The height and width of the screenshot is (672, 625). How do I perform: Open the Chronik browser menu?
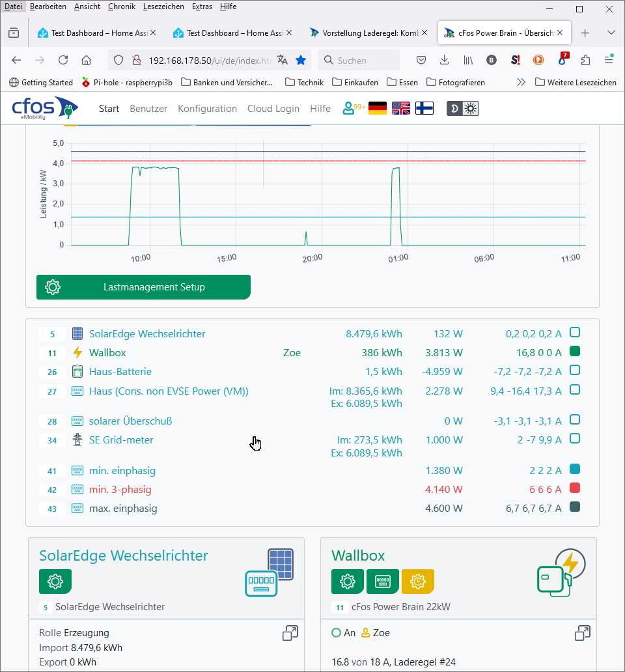[122, 7]
